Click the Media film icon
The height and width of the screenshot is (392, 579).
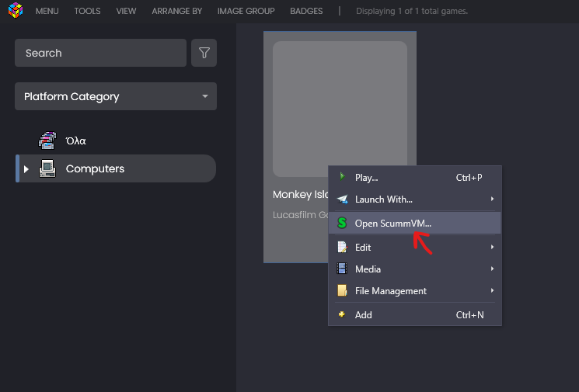[x=342, y=269]
